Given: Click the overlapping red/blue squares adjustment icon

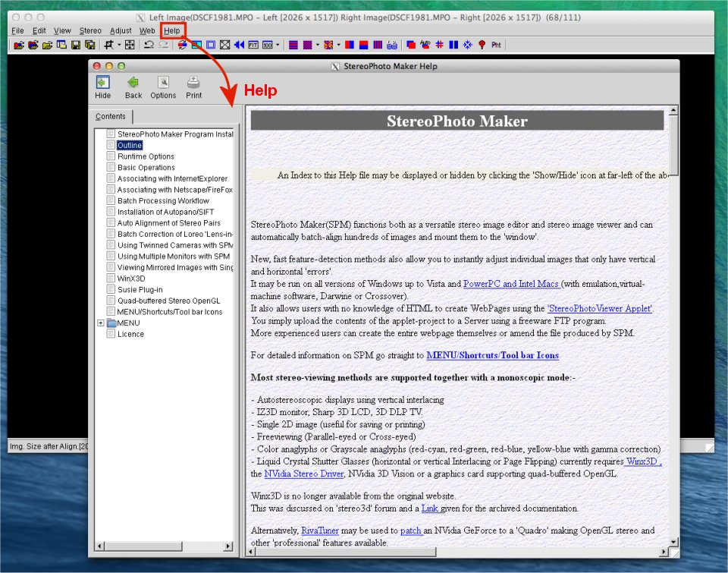Looking at the screenshot, I should (411, 45).
